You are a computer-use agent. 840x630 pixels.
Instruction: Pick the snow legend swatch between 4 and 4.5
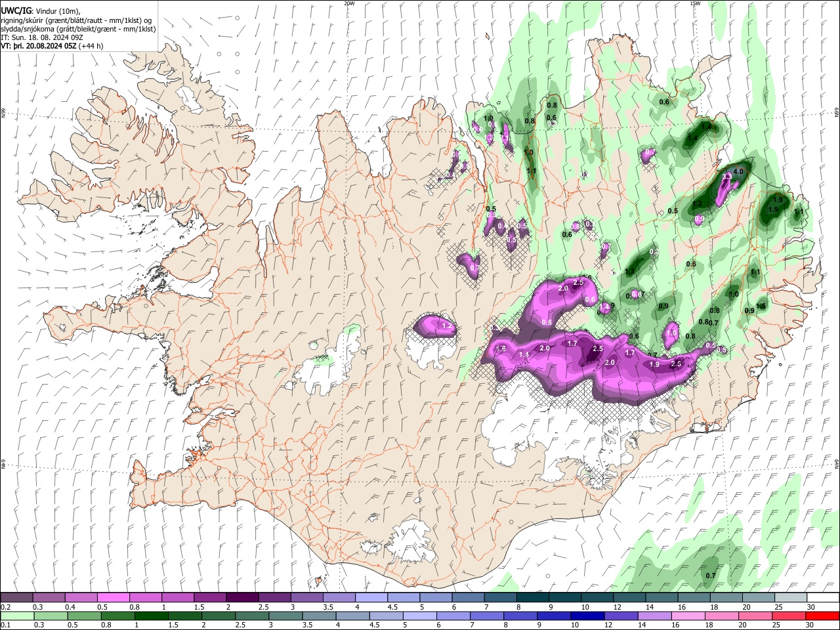(x=371, y=598)
